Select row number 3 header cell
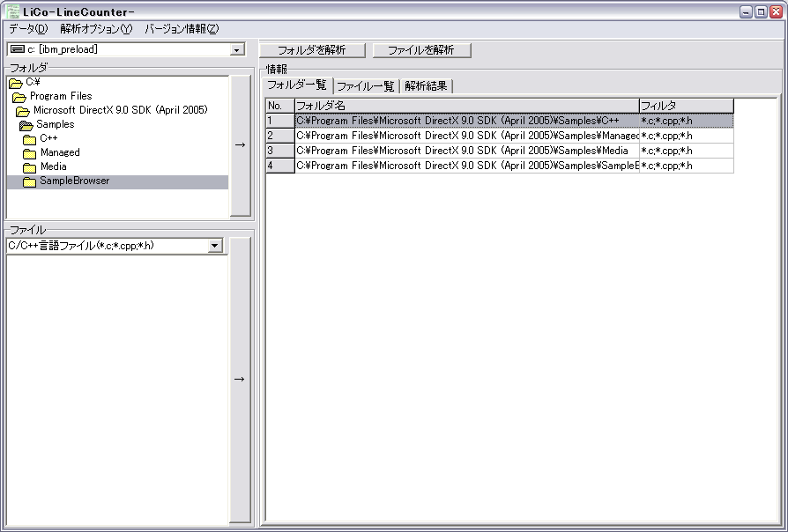788x532 pixels. pos(280,151)
